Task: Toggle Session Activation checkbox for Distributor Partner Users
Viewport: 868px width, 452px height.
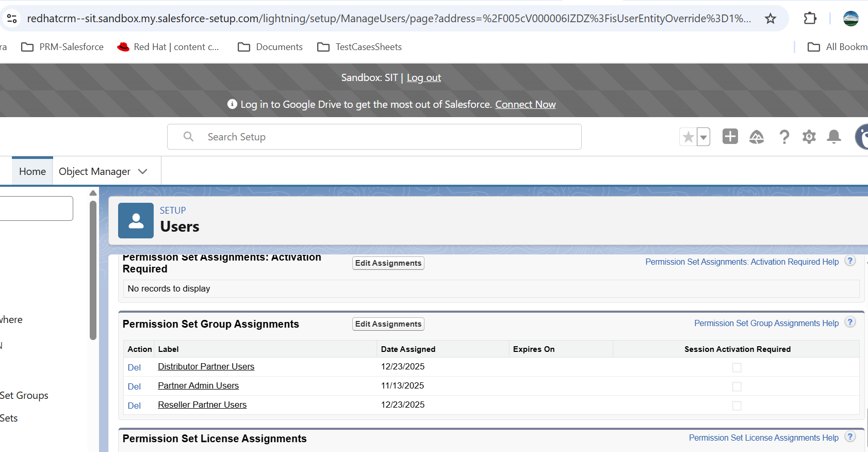Action: point(737,367)
